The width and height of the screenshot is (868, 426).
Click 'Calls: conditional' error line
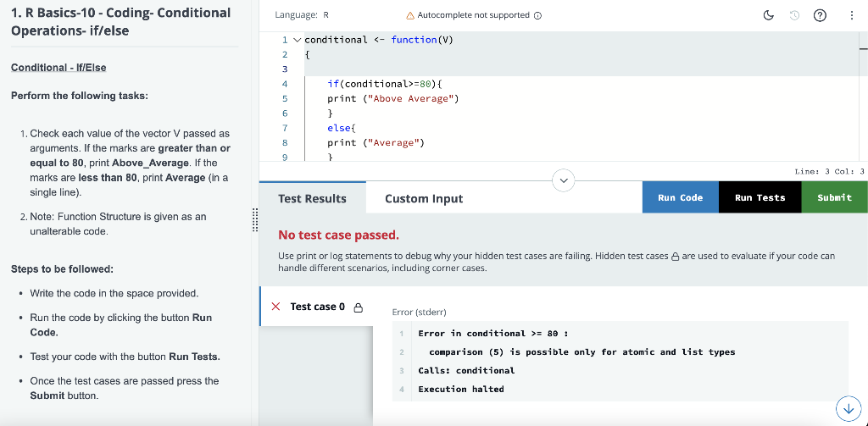[x=466, y=371]
